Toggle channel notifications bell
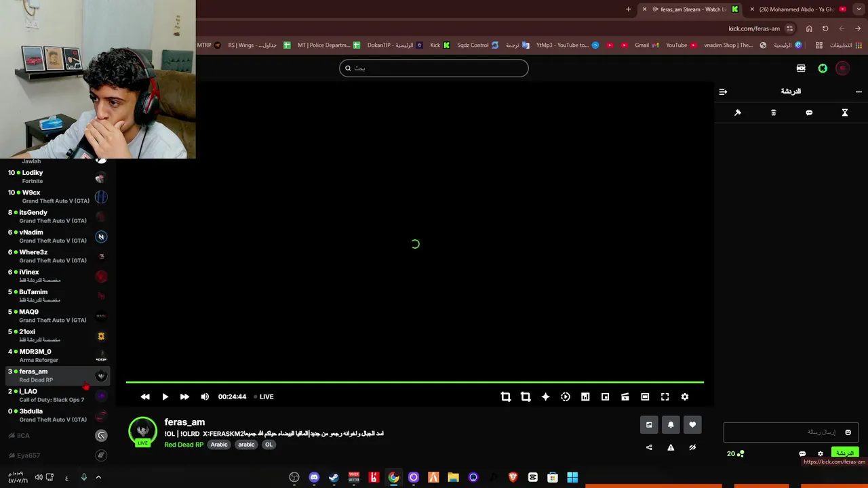868x488 pixels. pos(671,424)
